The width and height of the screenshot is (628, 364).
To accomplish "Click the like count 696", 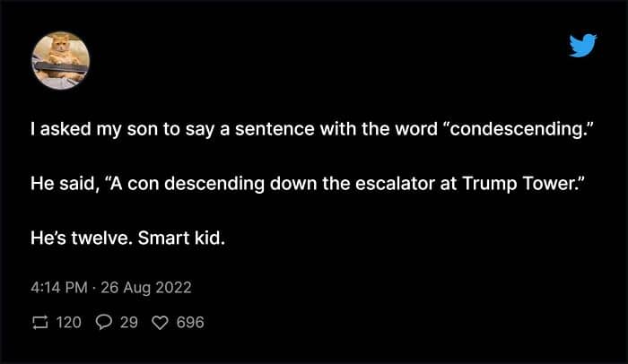I will tap(190, 322).
